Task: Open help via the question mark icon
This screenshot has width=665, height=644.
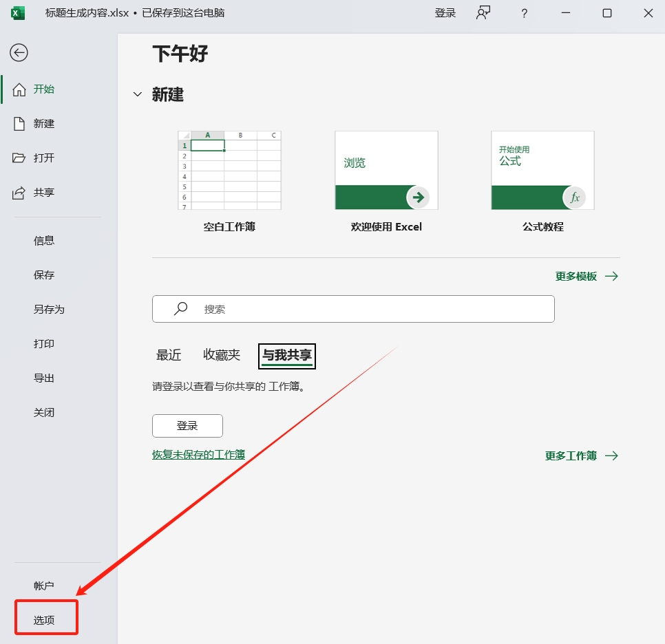Action: click(524, 14)
